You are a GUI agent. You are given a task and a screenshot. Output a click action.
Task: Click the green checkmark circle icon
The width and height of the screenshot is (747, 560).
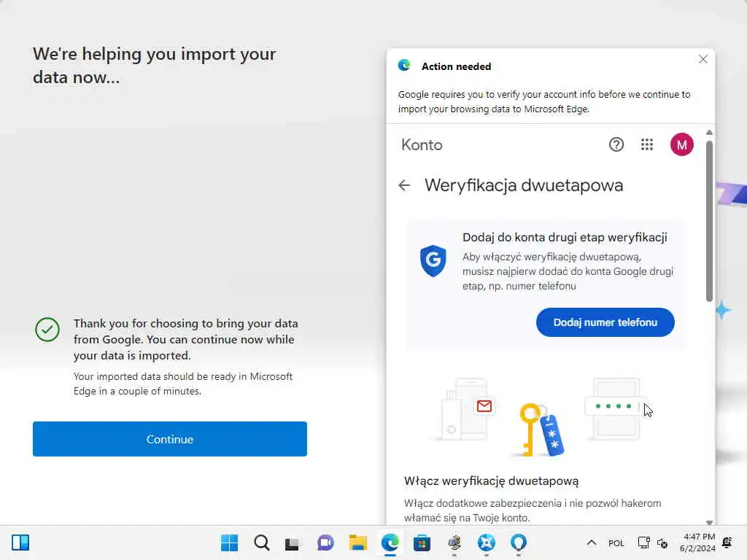47,330
